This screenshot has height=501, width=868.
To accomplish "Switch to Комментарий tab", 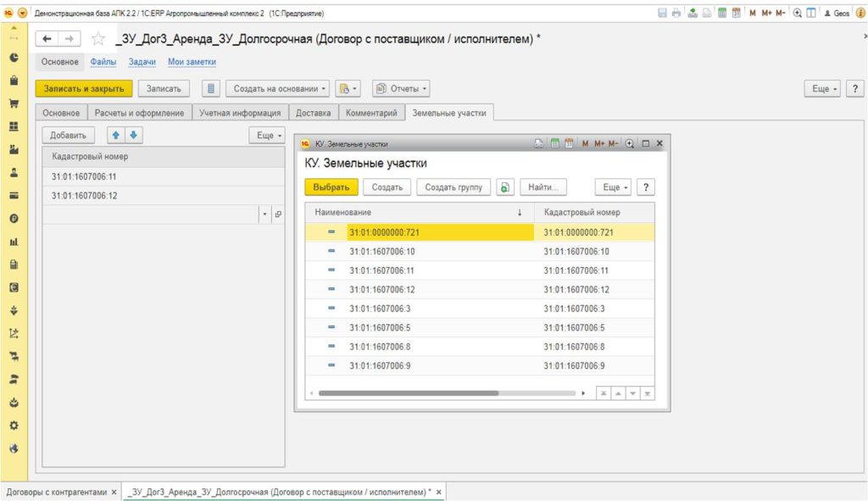I will pos(371,113).
